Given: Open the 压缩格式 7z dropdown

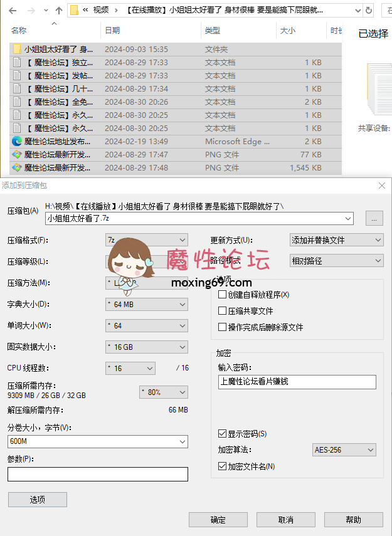Looking at the screenshot, I should tap(147, 240).
